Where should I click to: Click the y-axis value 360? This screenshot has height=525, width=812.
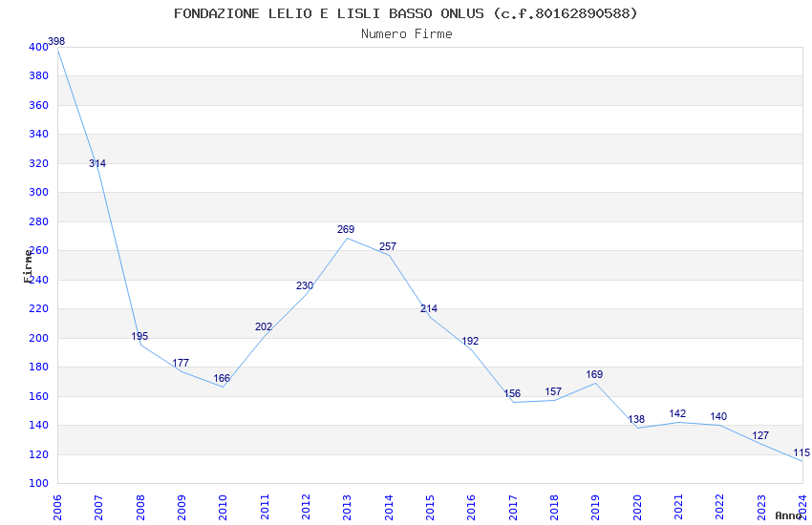click(x=38, y=106)
